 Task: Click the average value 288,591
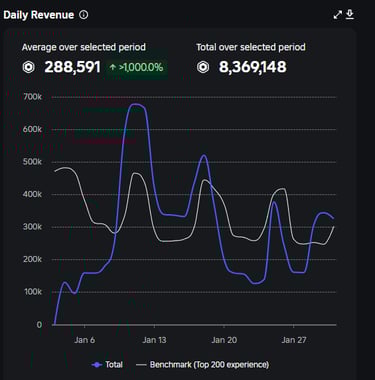coord(72,67)
